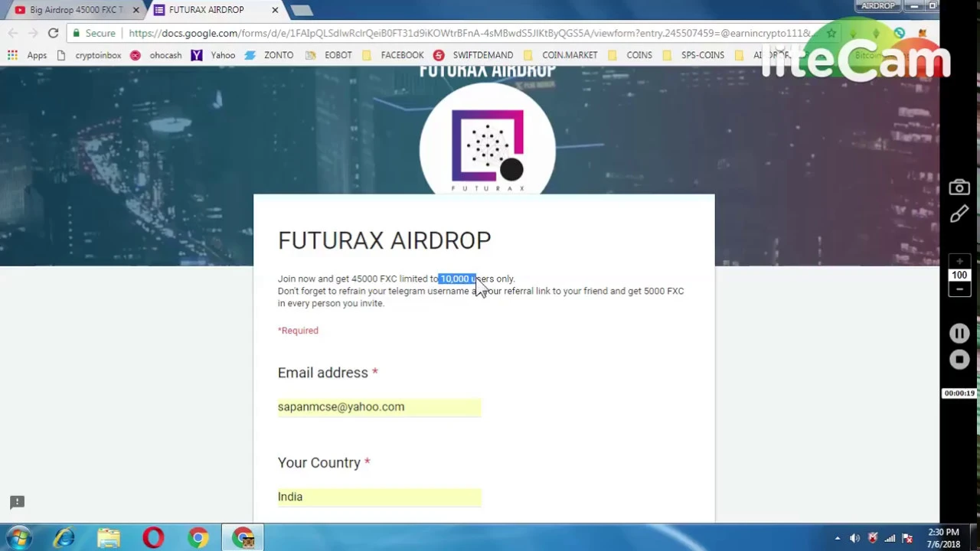Open the cryptoinbox bookmark

pyautogui.click(x=90, y=55)
